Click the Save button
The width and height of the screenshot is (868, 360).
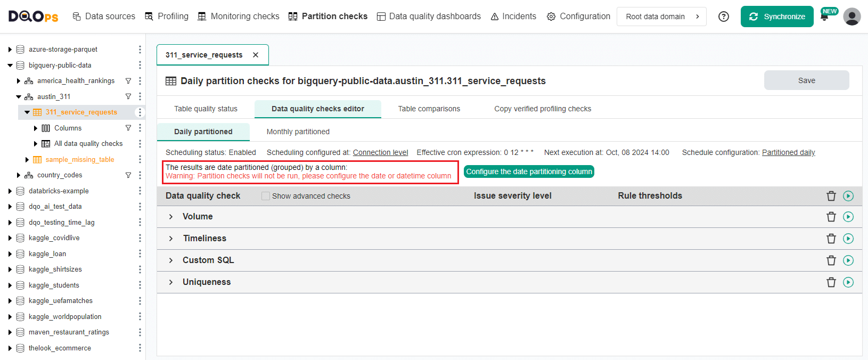(x=807, y=80)
